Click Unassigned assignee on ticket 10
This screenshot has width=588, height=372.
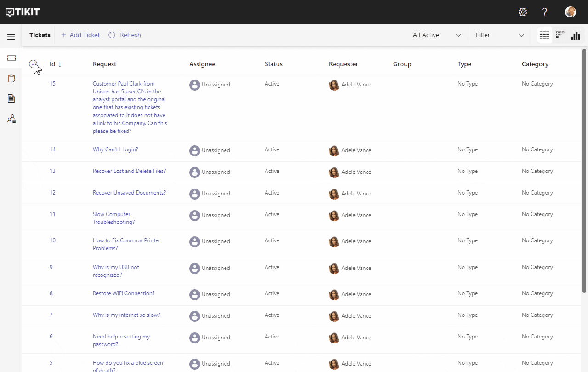[216, 241]
